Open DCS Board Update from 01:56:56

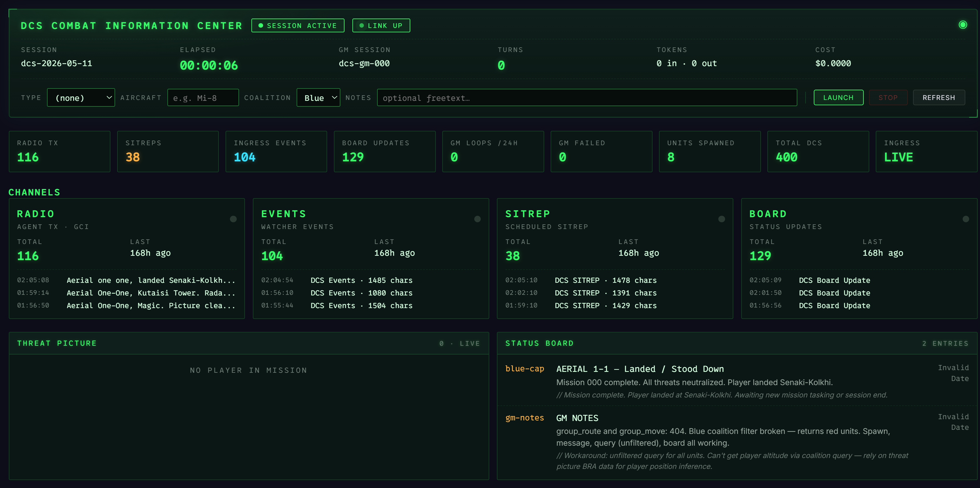(x=859, y=305)
